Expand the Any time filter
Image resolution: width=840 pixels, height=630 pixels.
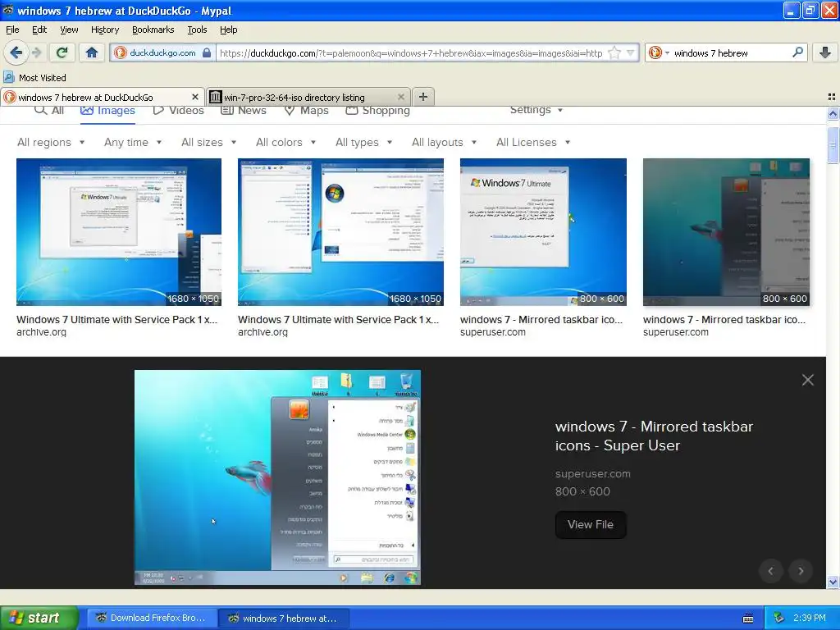pos(132,143)
